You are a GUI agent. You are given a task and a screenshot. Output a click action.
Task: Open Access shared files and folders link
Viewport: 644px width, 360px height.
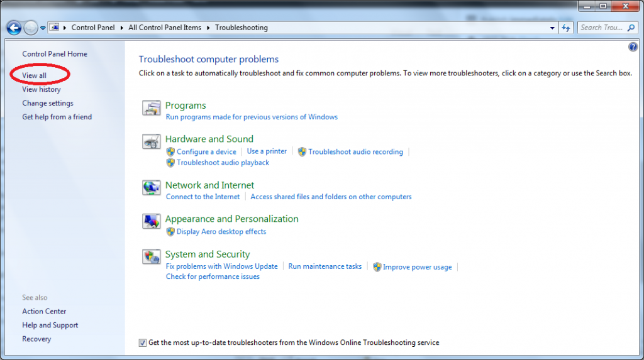pos(331,197)
